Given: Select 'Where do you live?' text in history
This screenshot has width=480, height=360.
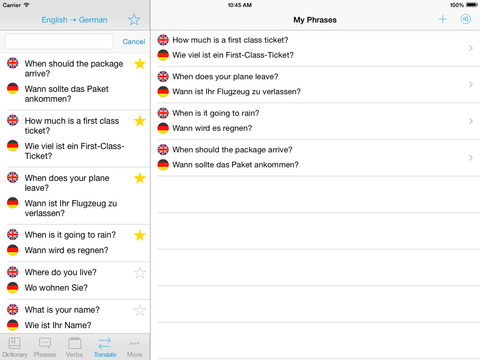Looking at the screenshot, I should (x=61, y=272).
